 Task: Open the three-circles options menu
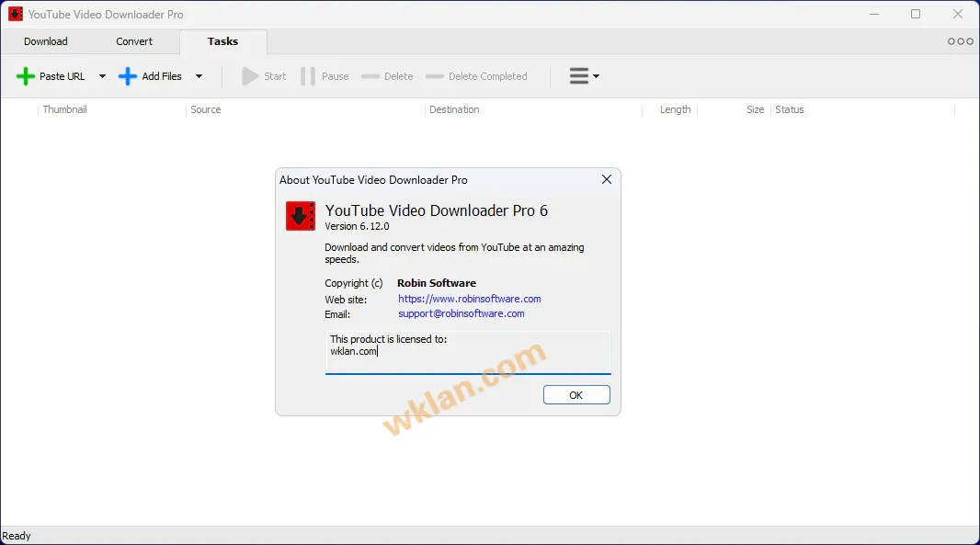tap(960, 41)
